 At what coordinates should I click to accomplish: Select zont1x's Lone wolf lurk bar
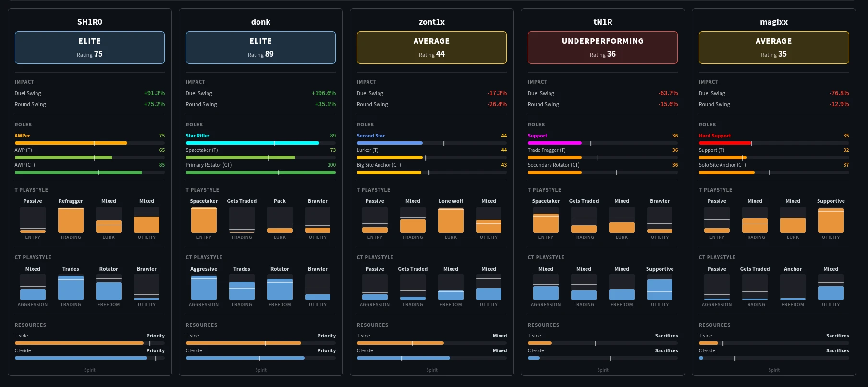(x=451, y=220)
